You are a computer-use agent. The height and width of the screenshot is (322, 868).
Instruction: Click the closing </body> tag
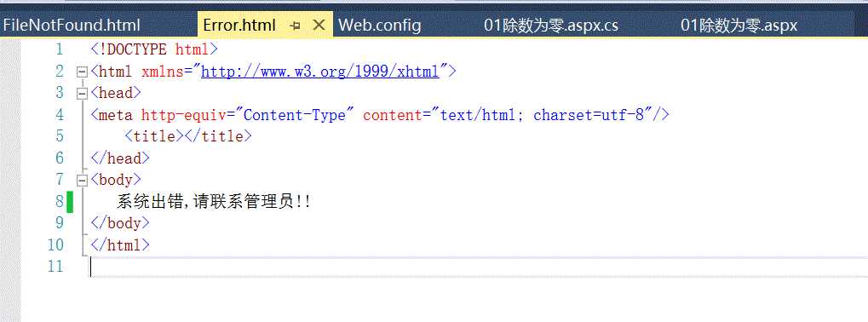120,223
